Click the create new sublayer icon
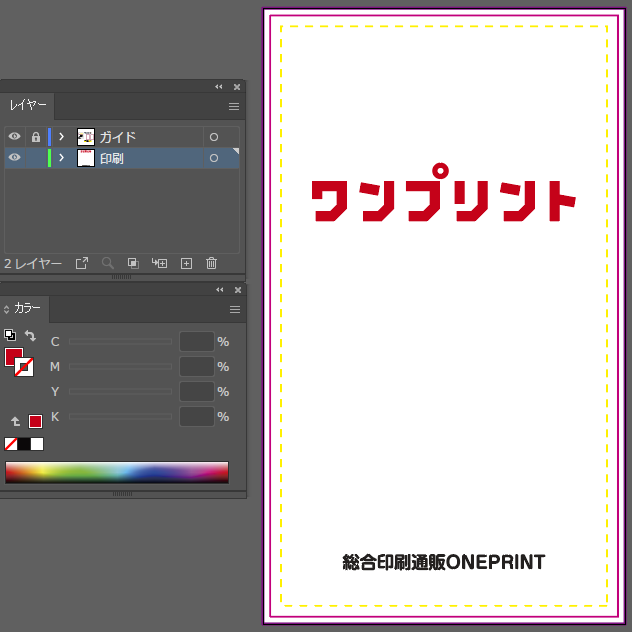Screen dimensions: 632x632 click(x=159, y=263)
